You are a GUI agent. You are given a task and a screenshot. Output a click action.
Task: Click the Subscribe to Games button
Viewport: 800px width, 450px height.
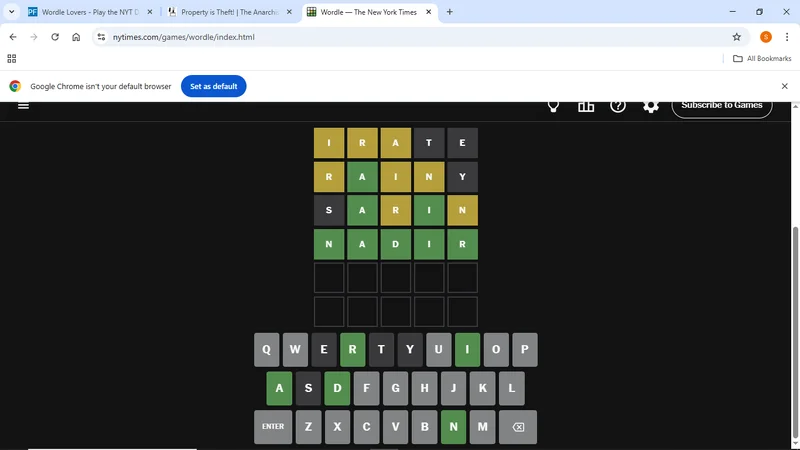(x=721, y=109)
